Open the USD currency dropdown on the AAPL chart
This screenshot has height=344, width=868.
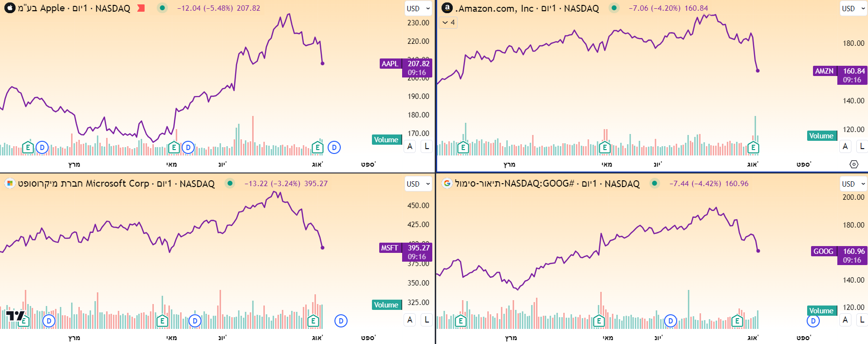click(x=418, y=8)
